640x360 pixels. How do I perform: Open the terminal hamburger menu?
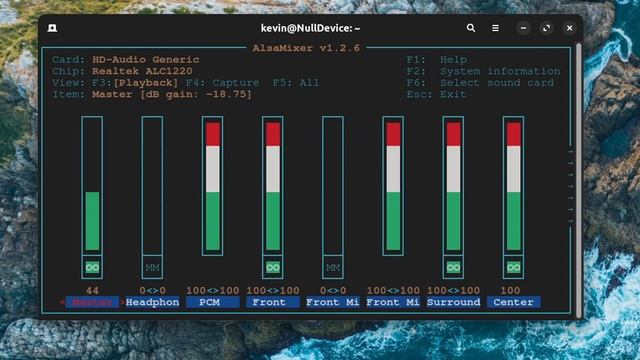495,28
